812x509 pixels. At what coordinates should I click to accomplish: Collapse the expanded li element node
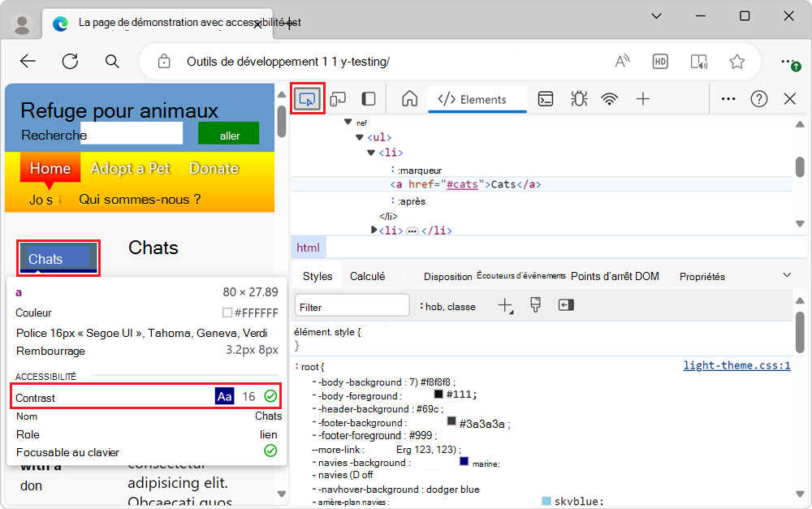tap(371, 153)
